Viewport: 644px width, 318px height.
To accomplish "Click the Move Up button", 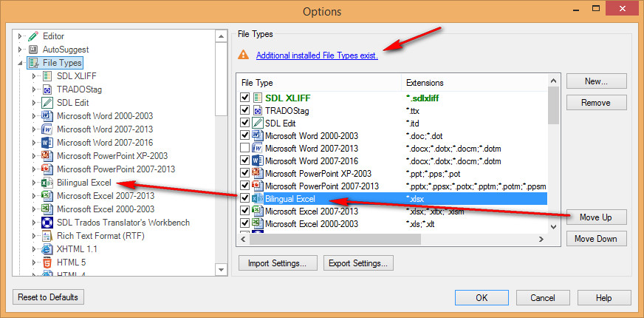I will click(x=596, y=217).
